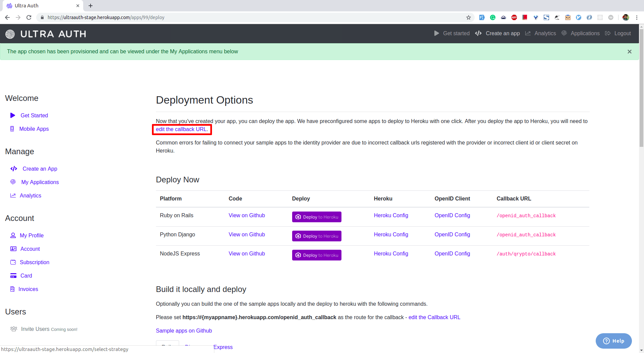Open OpenID Config for NodeJS Express
This screenshot has width=644, height=353.
(x=452, y=254)
